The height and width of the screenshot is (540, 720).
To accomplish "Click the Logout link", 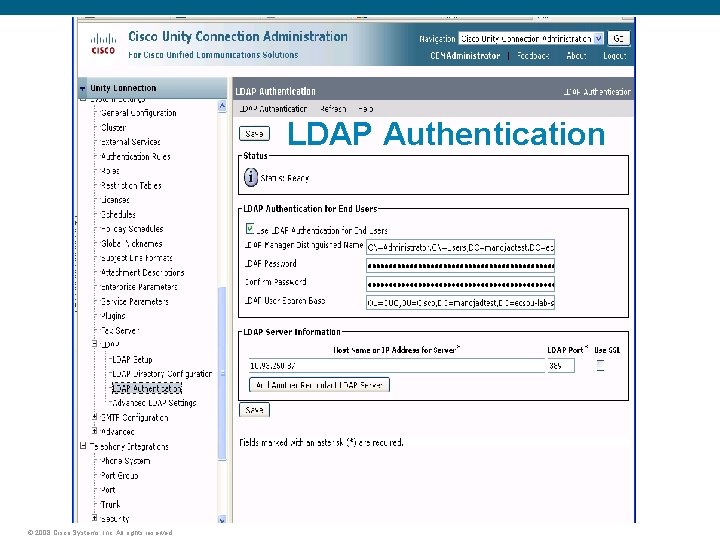I will pos(614,56).
